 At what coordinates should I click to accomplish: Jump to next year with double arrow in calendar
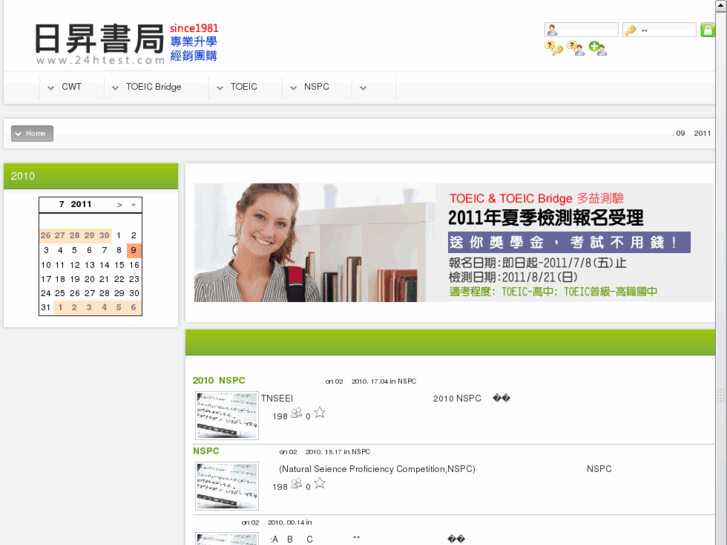(134, 205)
